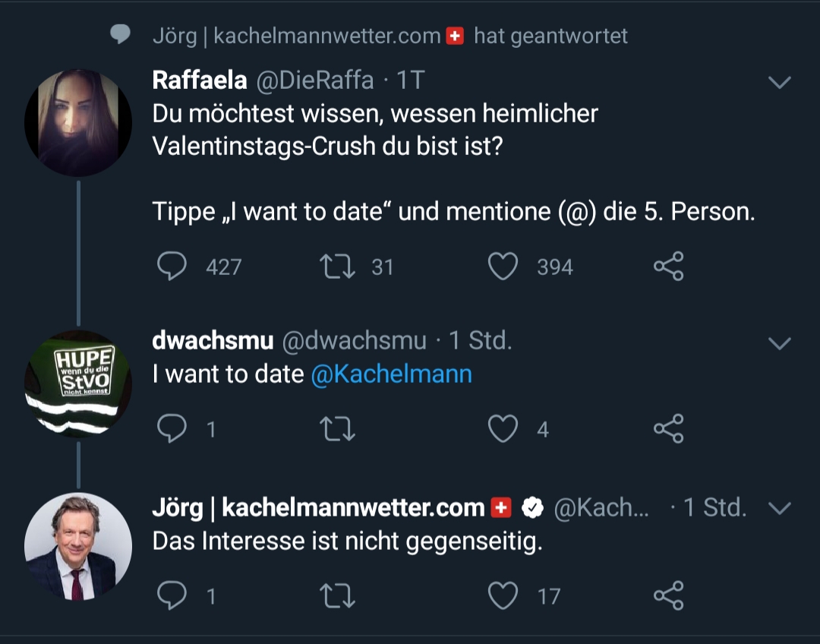This screenshot has width=820, height=644.
Task: Retweet Jörg's reply tweet
Action: pyautogui.click(x=339, y=595)
